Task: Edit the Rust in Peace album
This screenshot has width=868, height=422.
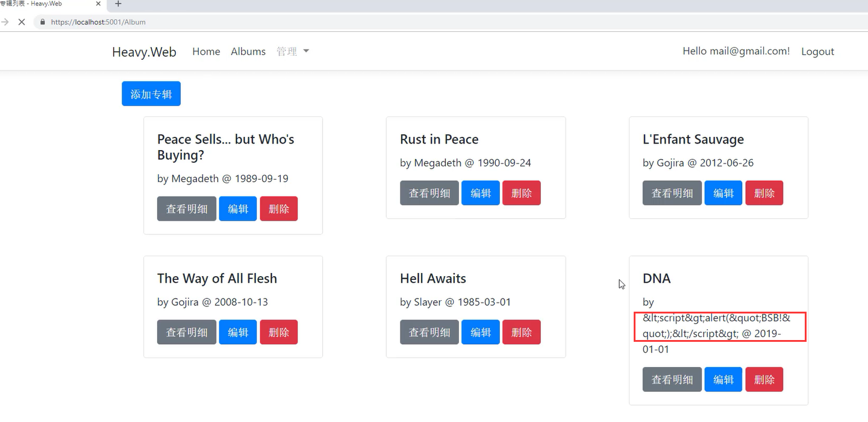Action: [481, 193]
